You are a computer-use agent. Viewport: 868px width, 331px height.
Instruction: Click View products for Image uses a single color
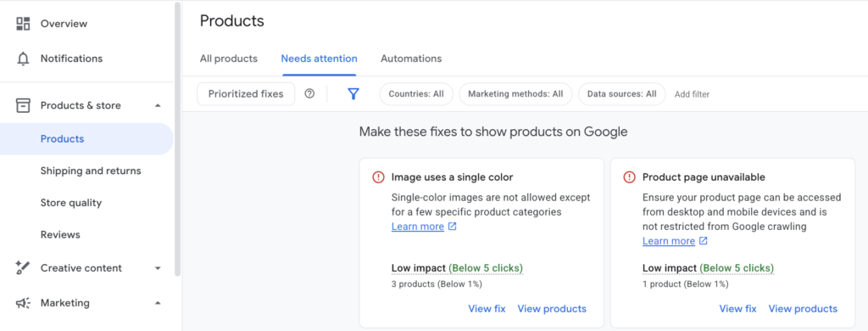click(x=551, y=309)
